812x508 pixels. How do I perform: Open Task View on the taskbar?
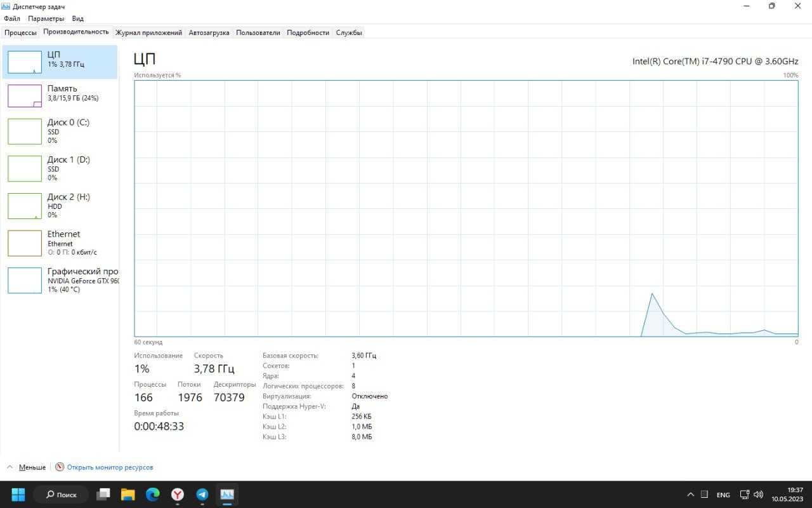click(103, 494)
